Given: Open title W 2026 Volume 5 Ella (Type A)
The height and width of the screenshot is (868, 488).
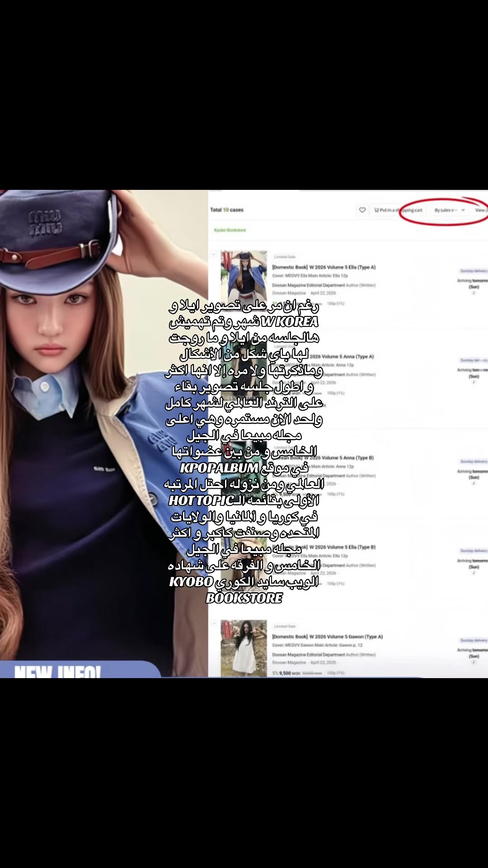Looking at the screenshot, I should click(x=324, y=267).
